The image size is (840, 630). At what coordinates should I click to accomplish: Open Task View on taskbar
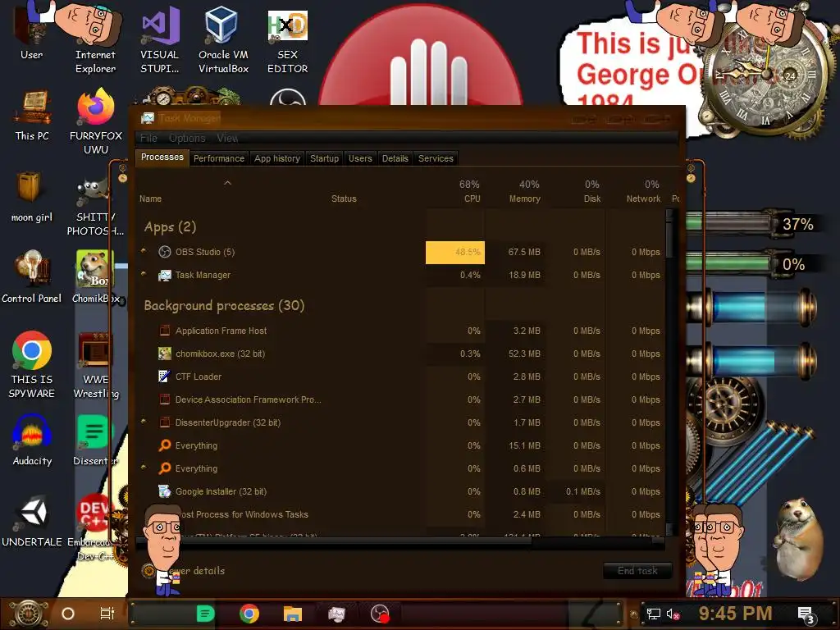tap(107, 614)
